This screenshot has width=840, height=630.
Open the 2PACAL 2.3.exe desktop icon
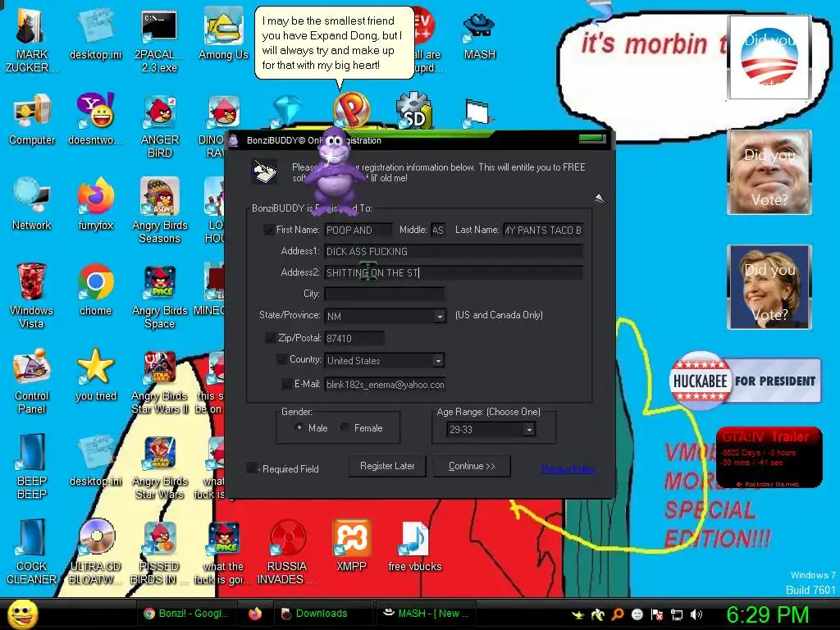pos(159,39)
